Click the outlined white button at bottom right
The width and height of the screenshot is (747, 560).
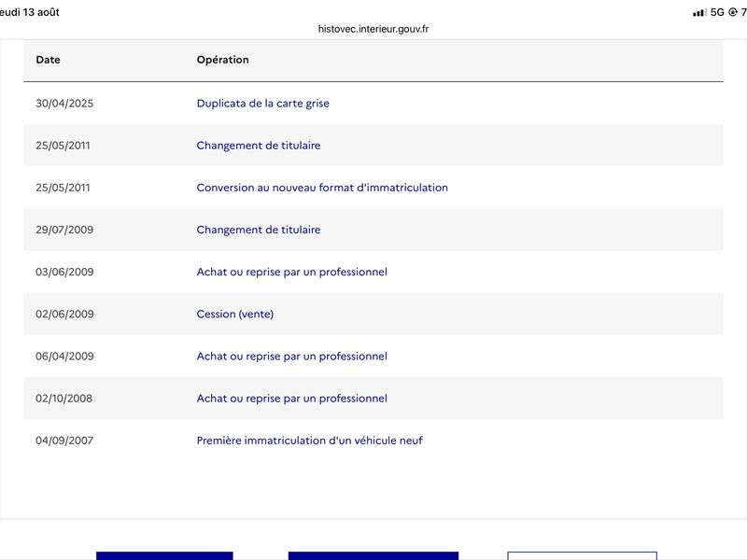coord(582,555)
